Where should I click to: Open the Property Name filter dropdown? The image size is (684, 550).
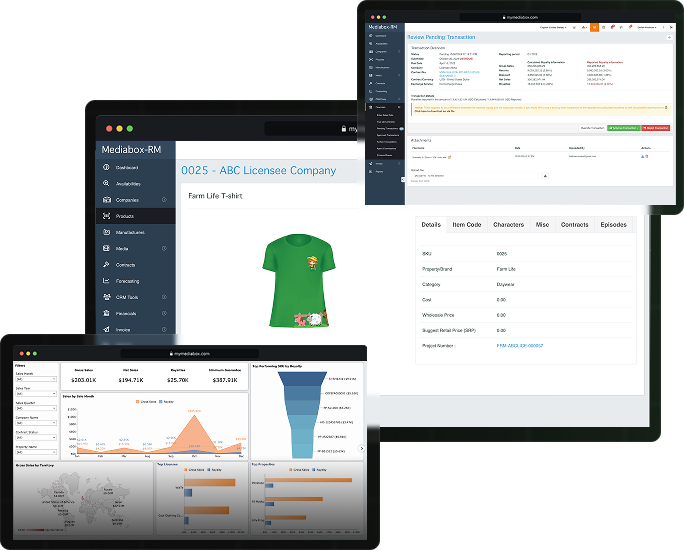(36, 452)
